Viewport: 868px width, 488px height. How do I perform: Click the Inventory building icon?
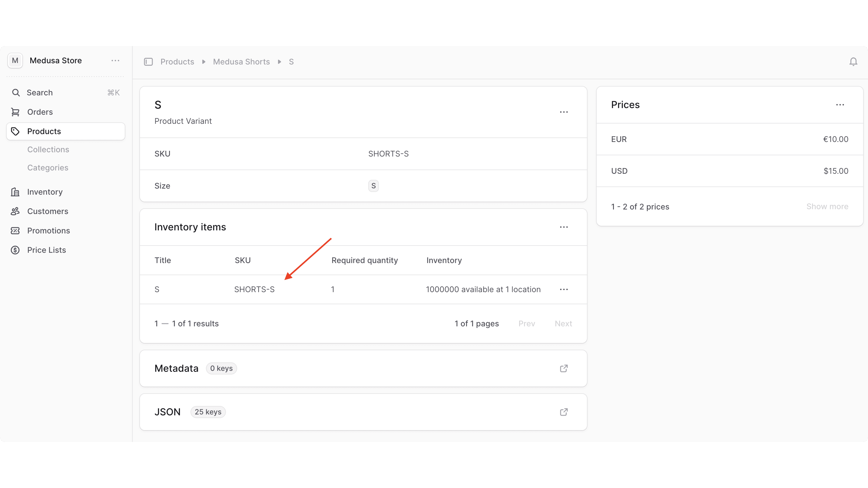(x=15, y=192)
